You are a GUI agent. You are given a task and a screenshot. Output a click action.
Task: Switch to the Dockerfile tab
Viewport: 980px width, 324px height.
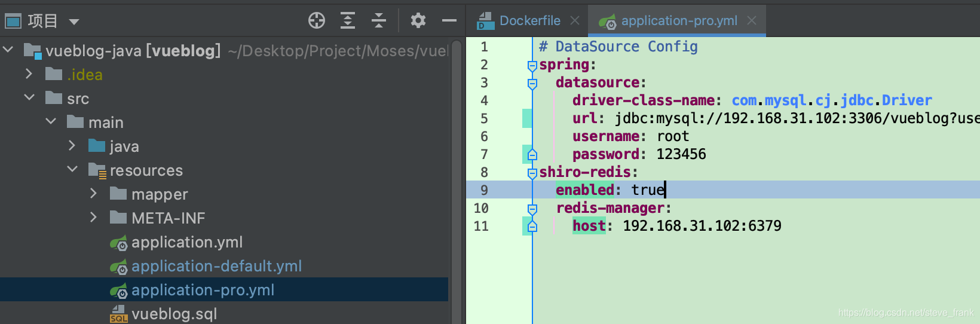tap(530, 21)
